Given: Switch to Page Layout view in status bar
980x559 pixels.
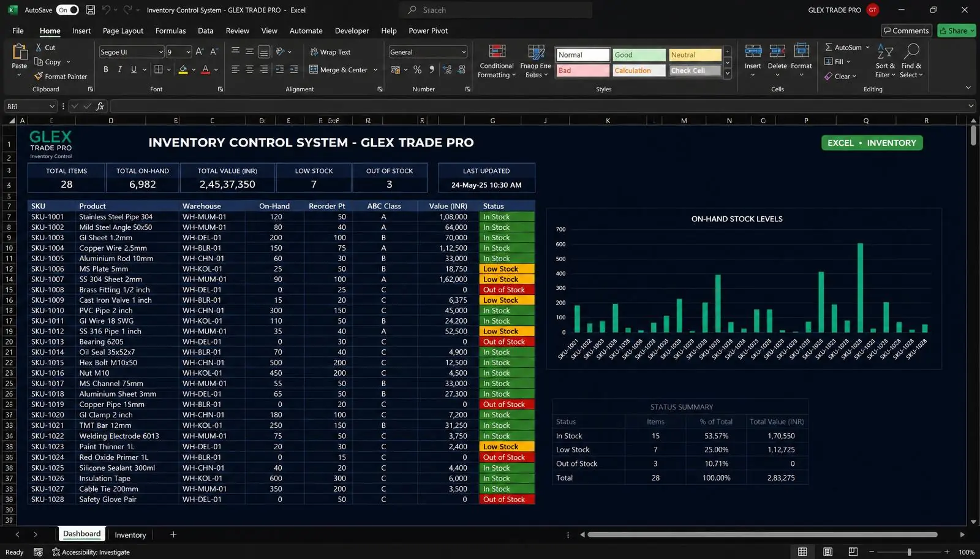Looking at the screenshot, I should point(827,552).
